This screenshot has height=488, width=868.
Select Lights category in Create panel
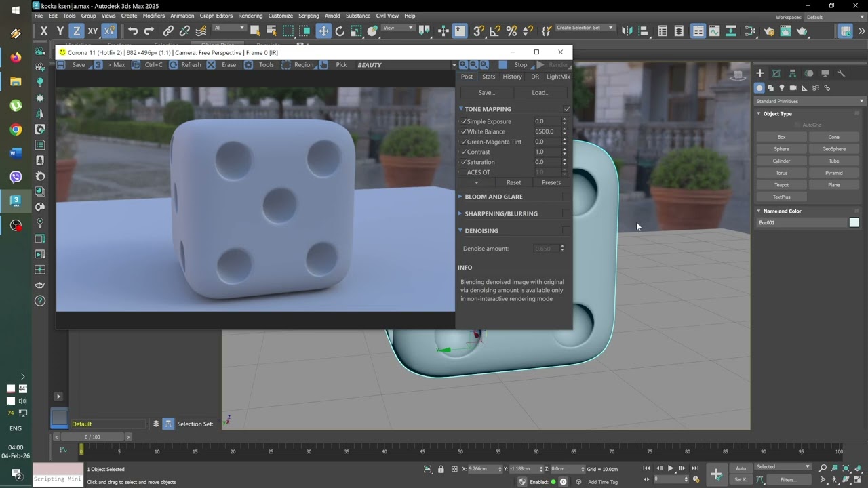tap(782, 88)
